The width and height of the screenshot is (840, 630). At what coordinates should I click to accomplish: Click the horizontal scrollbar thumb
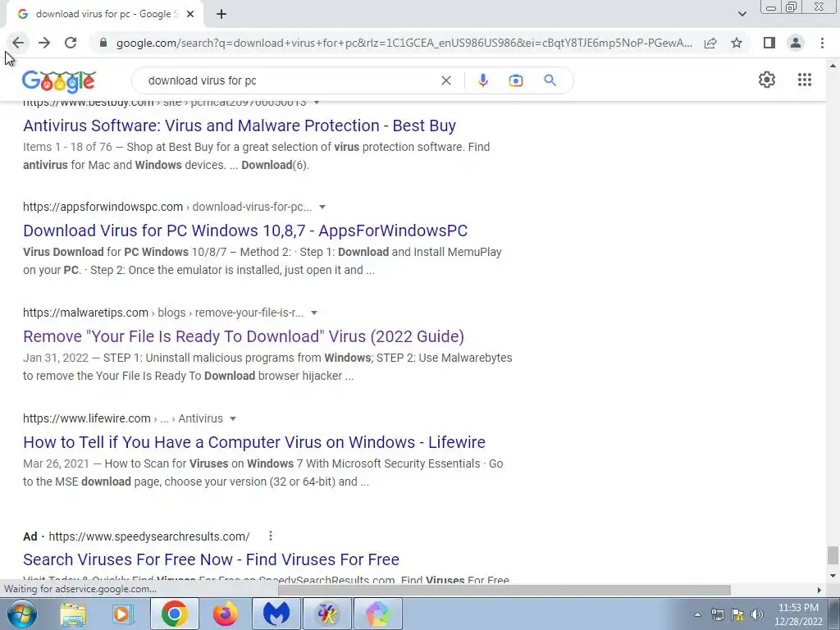(504, 590)
